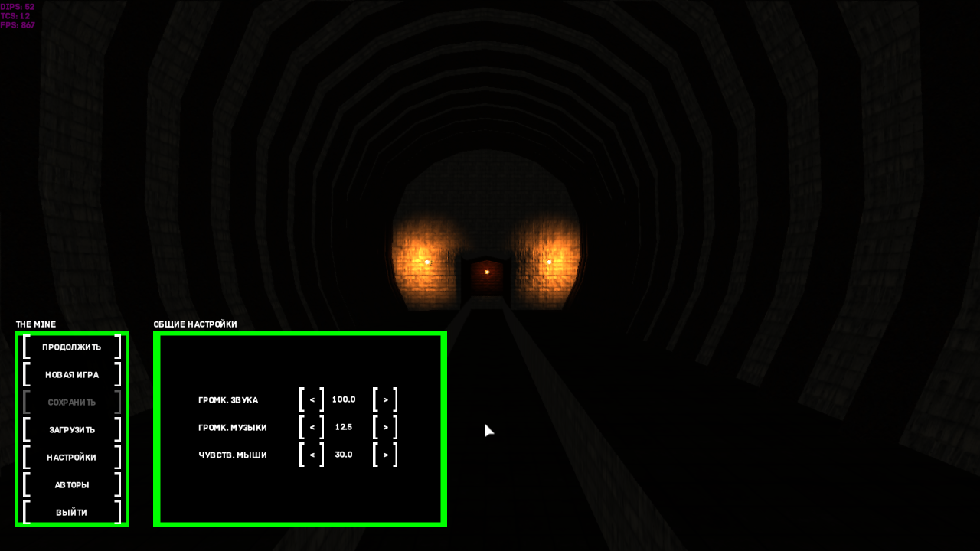Open the Загрузить load menu
The height and width of the screenshot is (551, 980).
tap(72, 429)
